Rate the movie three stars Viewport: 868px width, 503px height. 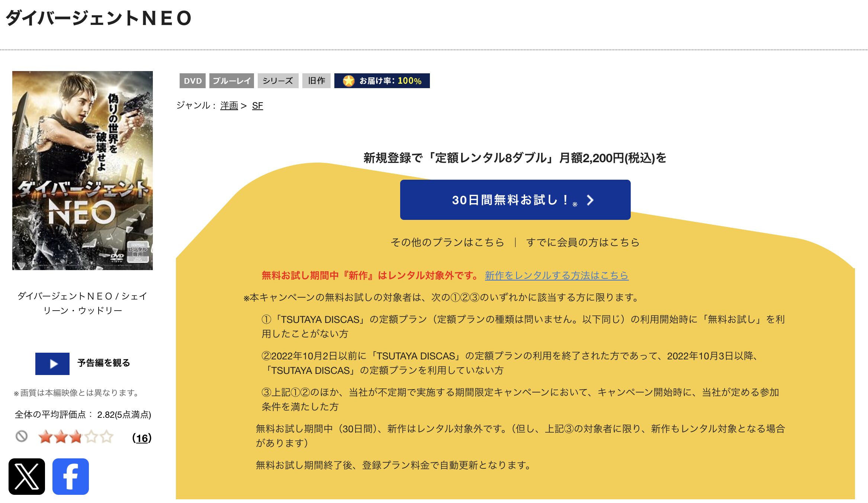click(x=76, y=437)
